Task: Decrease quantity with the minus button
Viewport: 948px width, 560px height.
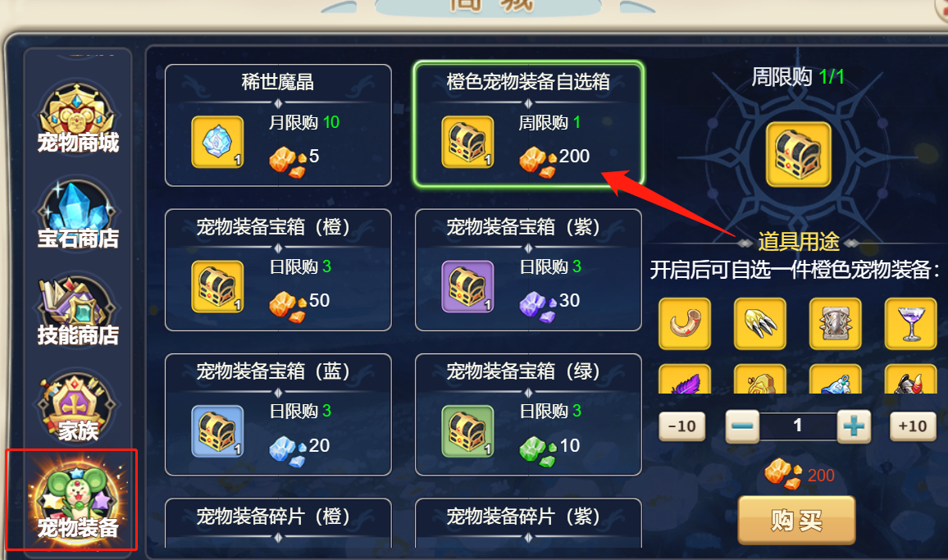Action: (x=742, y=426)
